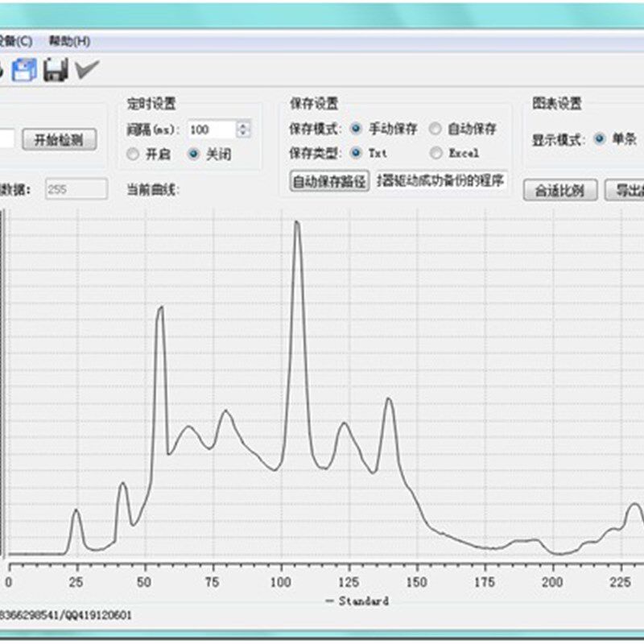Click the partially visible 导出 button
The height and width of the screenshot is (644, 644).
625,190
